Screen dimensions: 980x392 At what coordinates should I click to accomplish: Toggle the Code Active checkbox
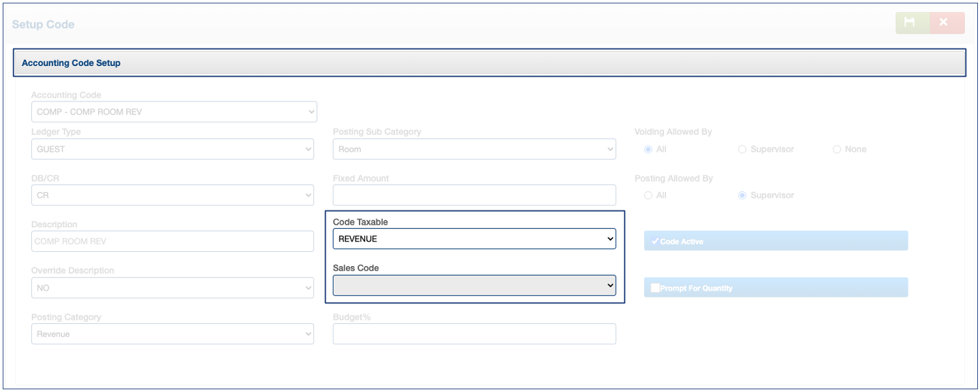pyautogui.click(x=655, y=241)
